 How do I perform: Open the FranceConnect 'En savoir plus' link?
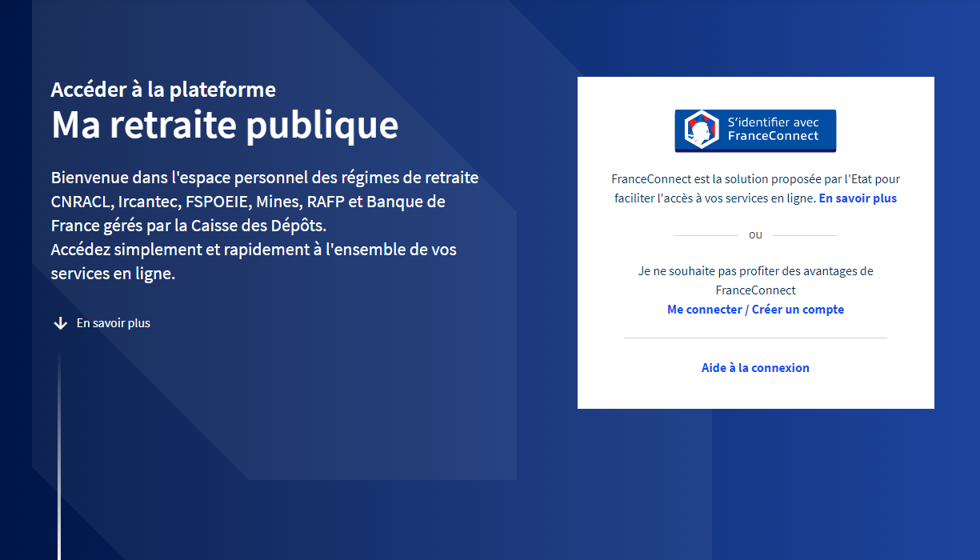(x=858, y=198)
